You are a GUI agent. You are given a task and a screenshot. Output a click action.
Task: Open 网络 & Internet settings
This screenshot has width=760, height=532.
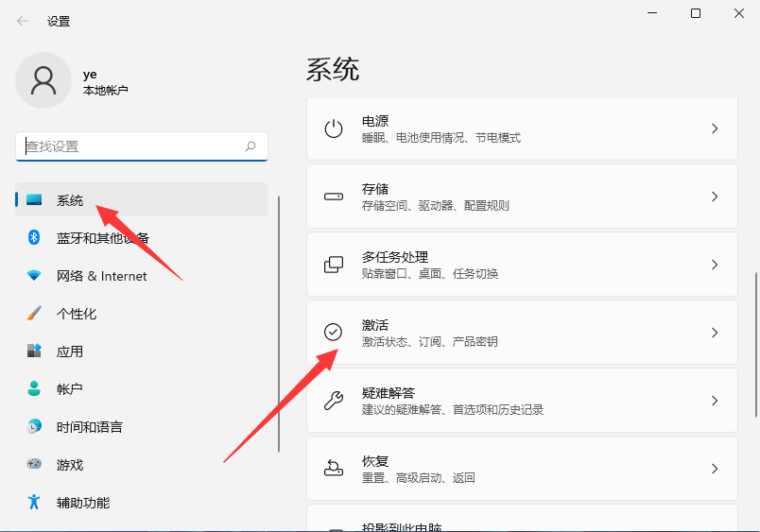142,275
